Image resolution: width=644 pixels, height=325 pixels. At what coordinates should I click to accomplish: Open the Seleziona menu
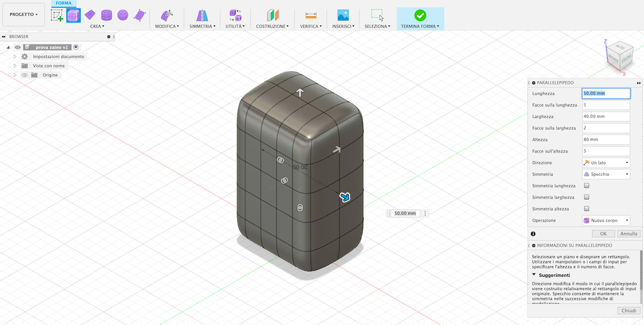[x=378, y=26]
